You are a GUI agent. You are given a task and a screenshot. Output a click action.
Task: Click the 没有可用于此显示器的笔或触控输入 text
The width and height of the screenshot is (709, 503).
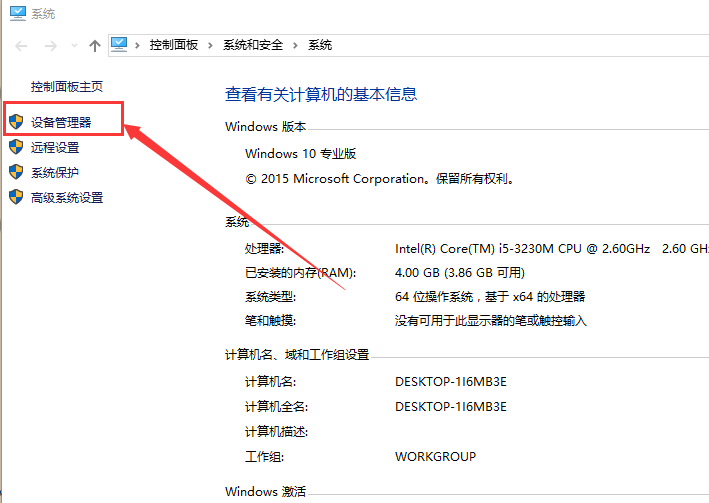[x=491, y=321]
